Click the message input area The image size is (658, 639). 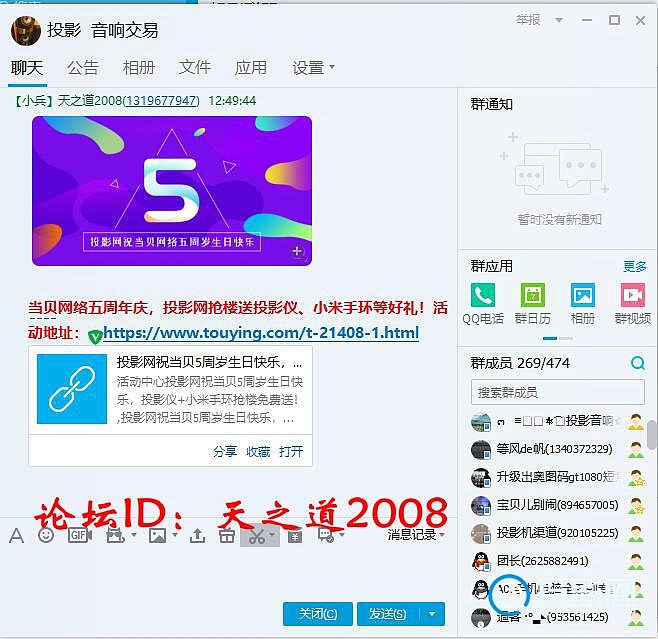coord(227,573)
